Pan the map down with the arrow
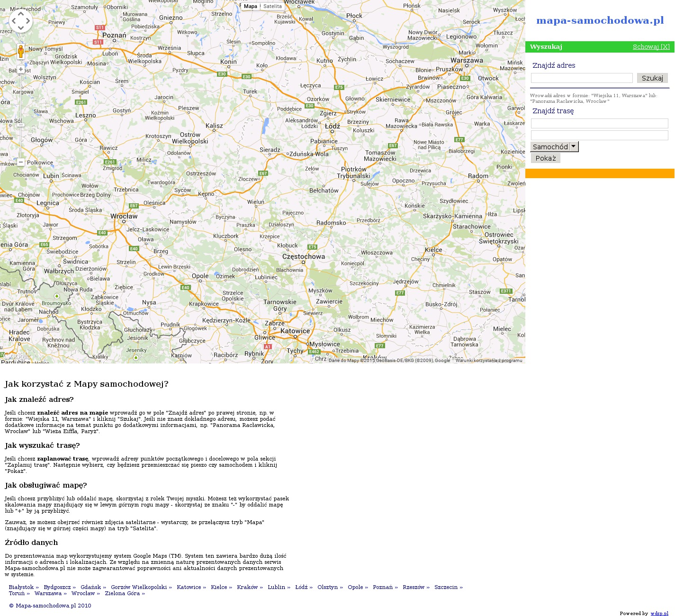This screenshot has height=616, width=684. pyautogui.click(x=21, y=27)
